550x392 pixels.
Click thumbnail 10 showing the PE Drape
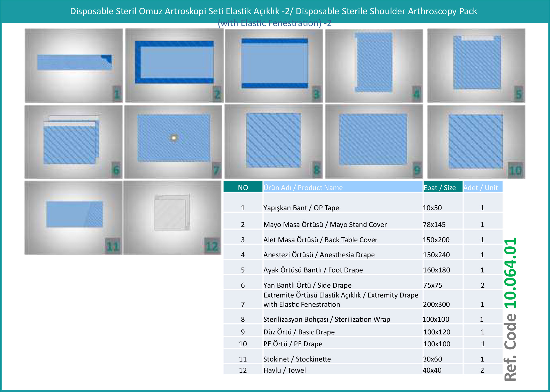[476, 142]
